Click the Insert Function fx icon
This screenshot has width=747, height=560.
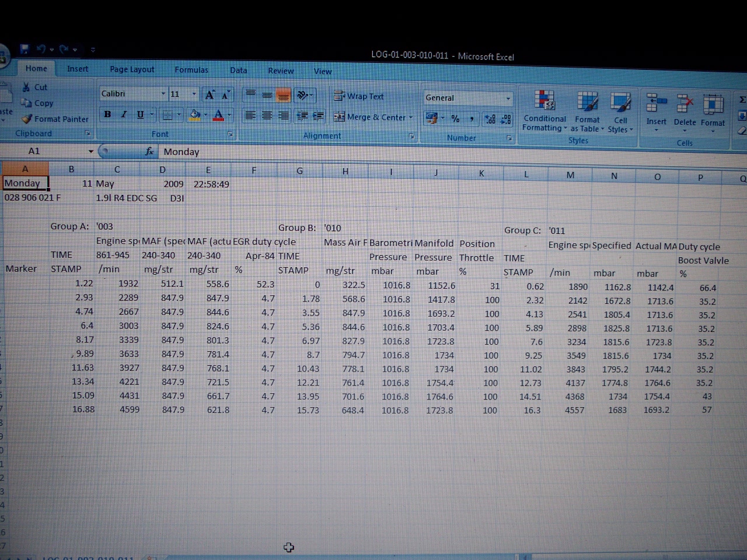coord(149,151)
